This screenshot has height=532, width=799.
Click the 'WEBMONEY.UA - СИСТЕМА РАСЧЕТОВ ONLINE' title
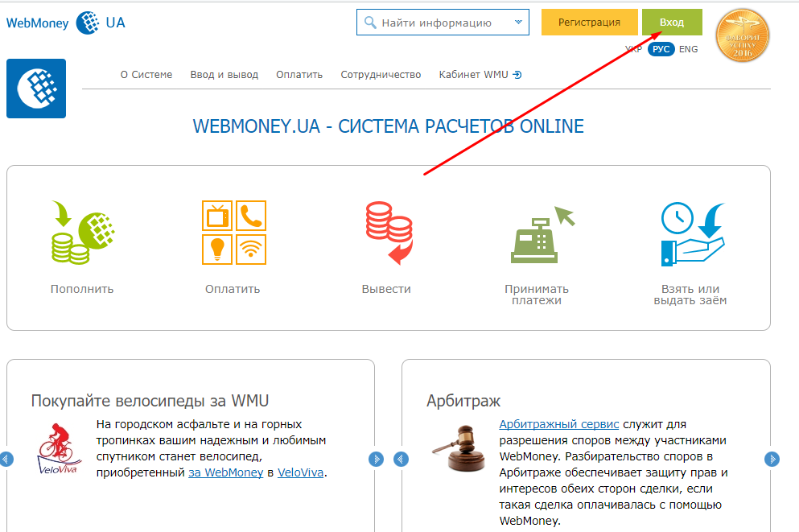click(x=389, y=126)
